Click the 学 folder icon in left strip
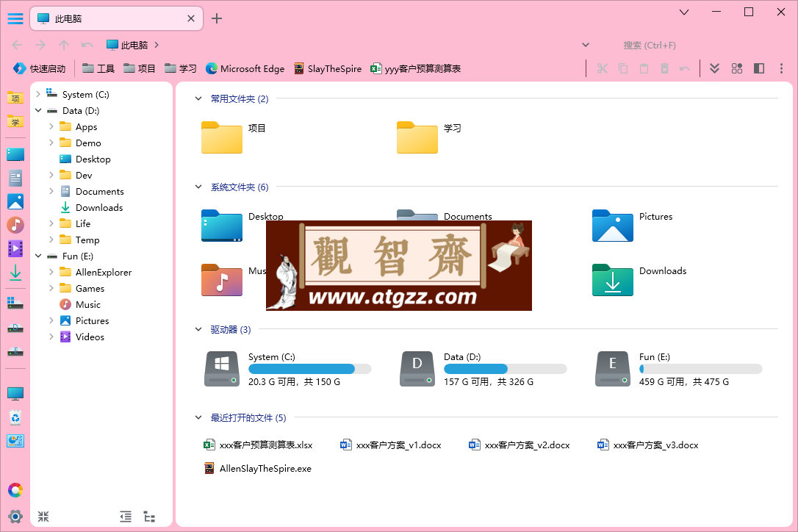This screenshot has width=798, height=532. click(x=15, y=121)
